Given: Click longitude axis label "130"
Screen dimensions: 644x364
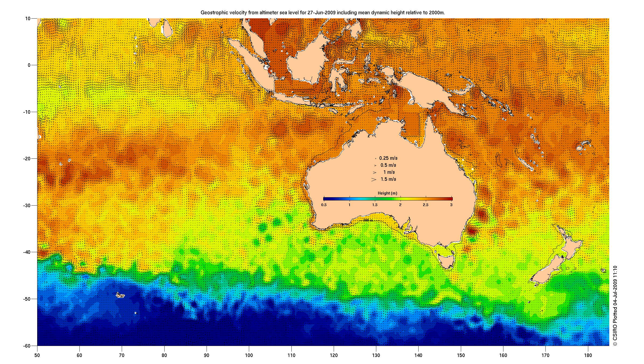Looking at the screenshot, I should coord(376,355).
